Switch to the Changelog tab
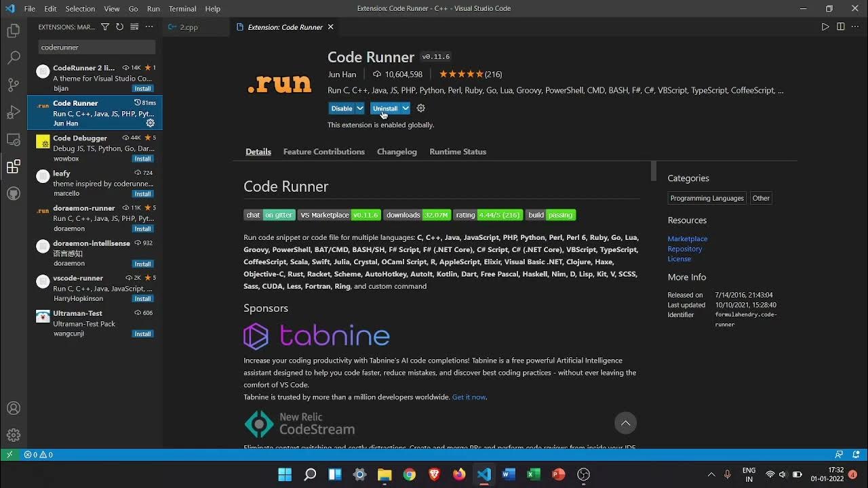Screen dimensions: 868x488 point(397,152)
